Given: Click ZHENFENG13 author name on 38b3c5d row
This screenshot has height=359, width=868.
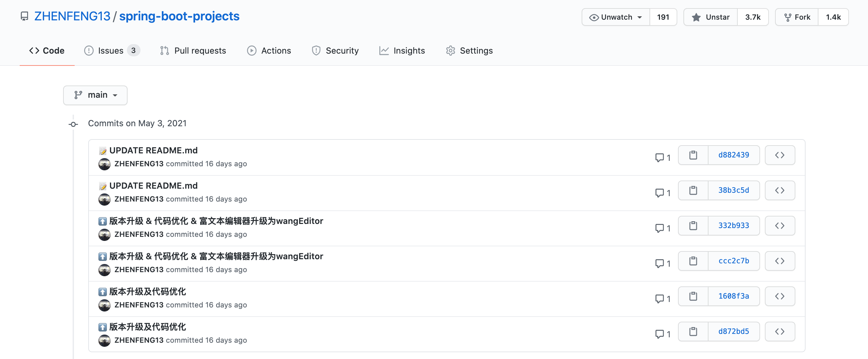Looking at the screenshot, I should [x=139, y=199].
